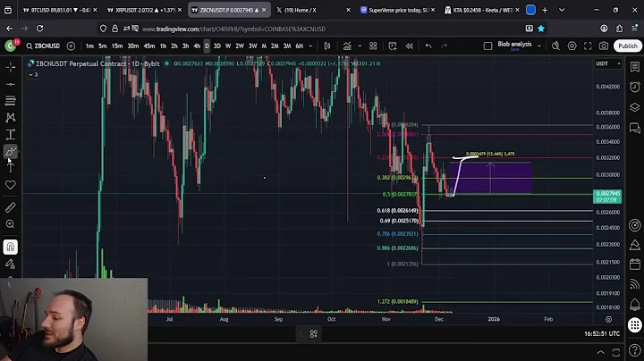644x361 pixels.
Task: Switch to the 15m timeframe
Action: (x=117, y=46)
